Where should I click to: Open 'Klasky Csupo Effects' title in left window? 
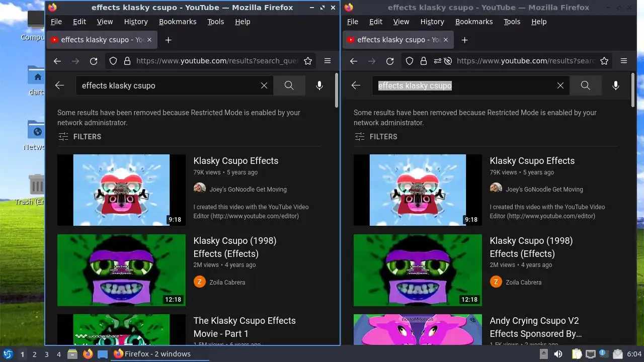[236, 161]
